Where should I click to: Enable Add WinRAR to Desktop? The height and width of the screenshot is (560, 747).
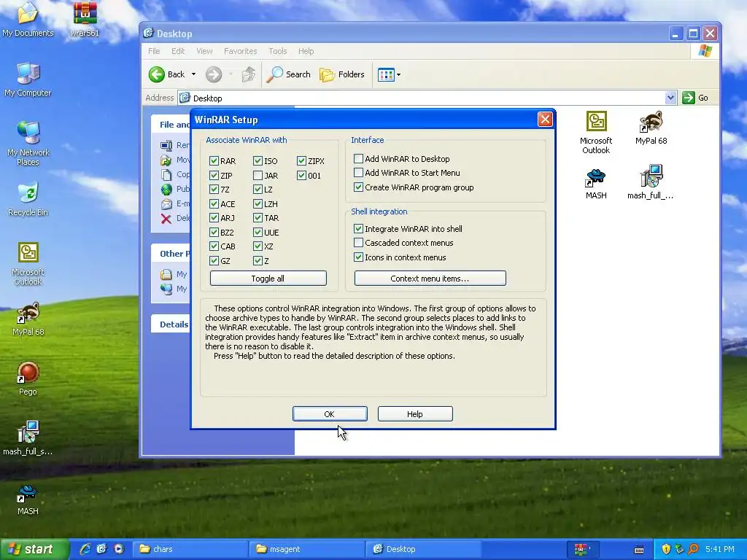358,158
